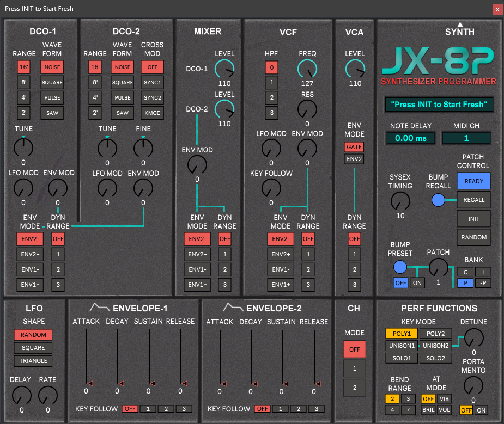This screenshot has height=424, width=504.
Task: Set Mixer dyn range to 2
Action: point(224,269)
